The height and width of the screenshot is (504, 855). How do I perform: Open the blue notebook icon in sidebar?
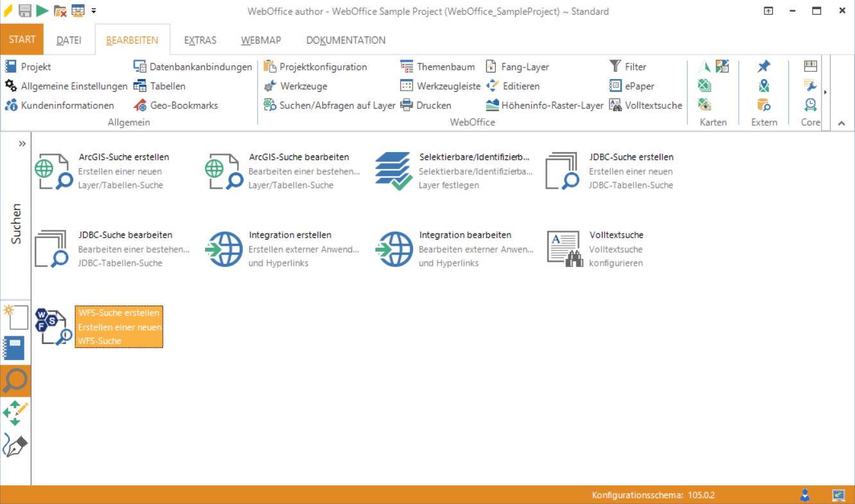(15, 349)
